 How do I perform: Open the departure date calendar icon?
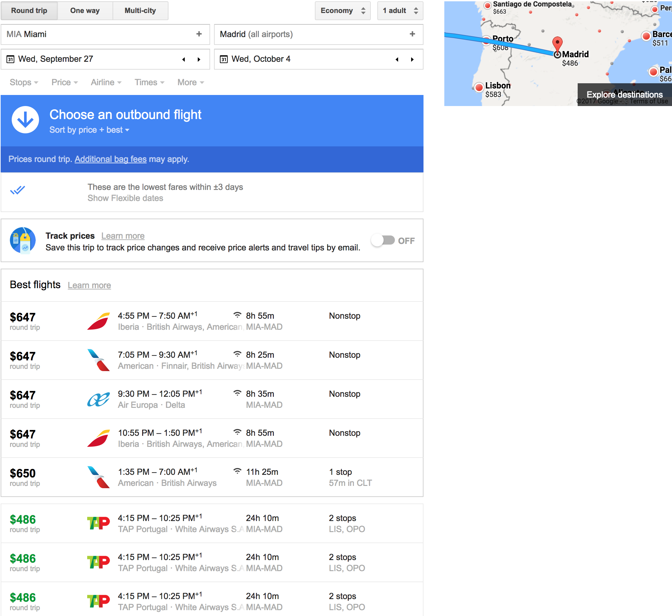click(10, 59)
